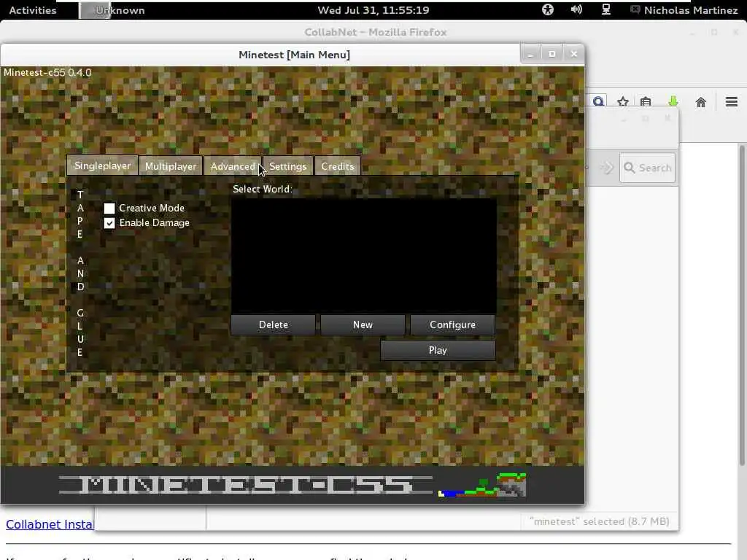This screenshot has width=747, height=560.
Task: Minimize the Minetest window
Action: coord(530,54)
